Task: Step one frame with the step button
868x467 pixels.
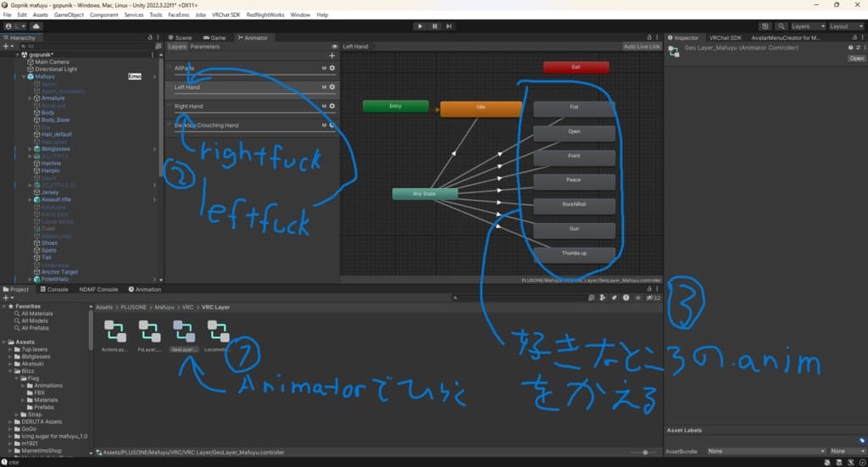Action: point(449,26)
